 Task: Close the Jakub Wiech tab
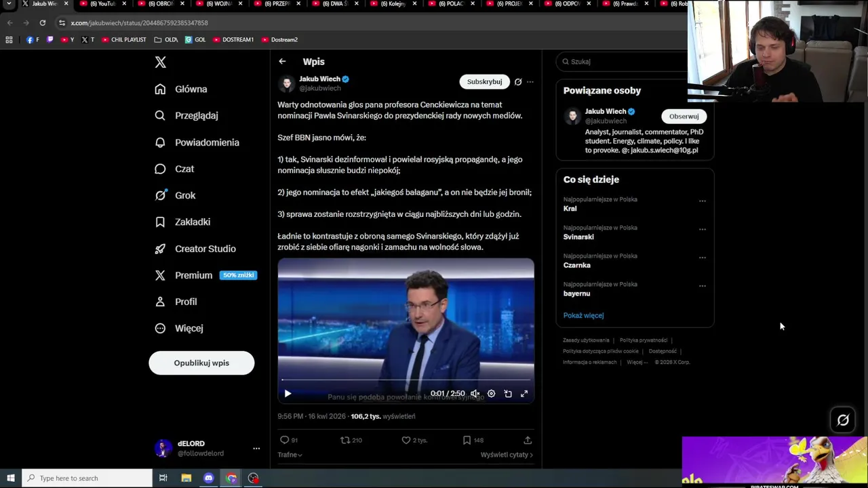click(x=66, y=4)
